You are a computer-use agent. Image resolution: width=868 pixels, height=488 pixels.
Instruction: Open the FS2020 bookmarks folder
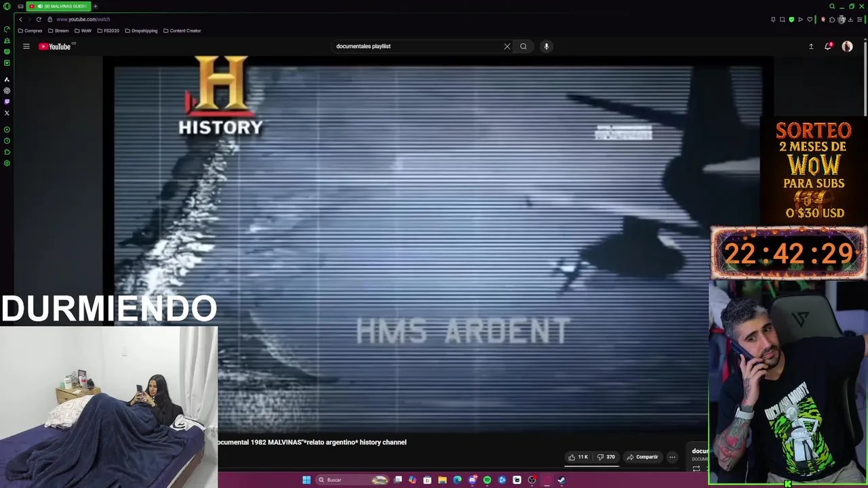tap(108, 30)
